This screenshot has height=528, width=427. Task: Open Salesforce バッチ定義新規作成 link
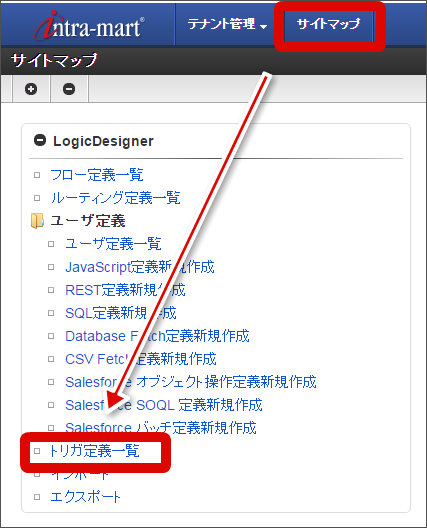coord(161,428)
